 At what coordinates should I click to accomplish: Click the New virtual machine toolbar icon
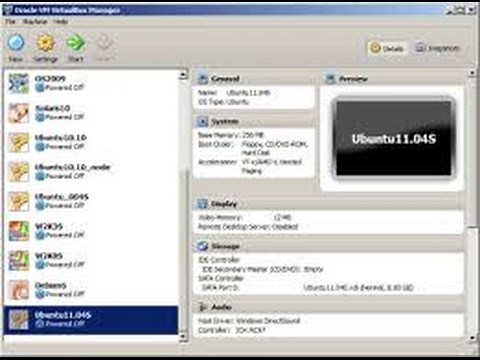pyautogui.click(x=16, y=43)
